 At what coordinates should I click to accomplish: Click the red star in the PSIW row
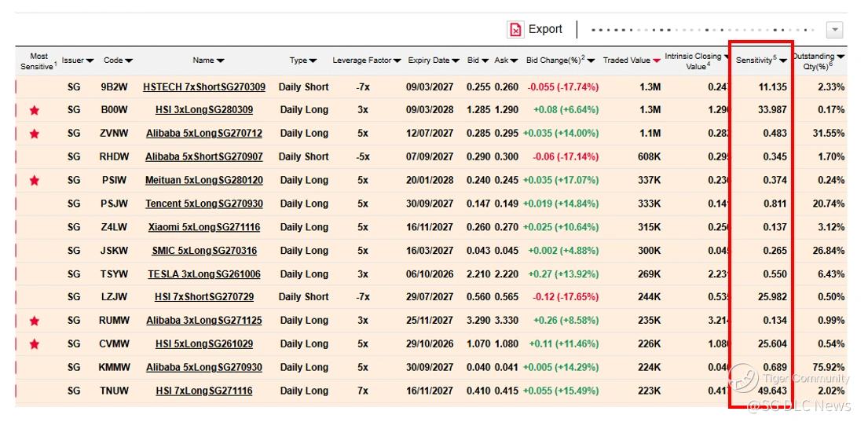click(35, 181)
